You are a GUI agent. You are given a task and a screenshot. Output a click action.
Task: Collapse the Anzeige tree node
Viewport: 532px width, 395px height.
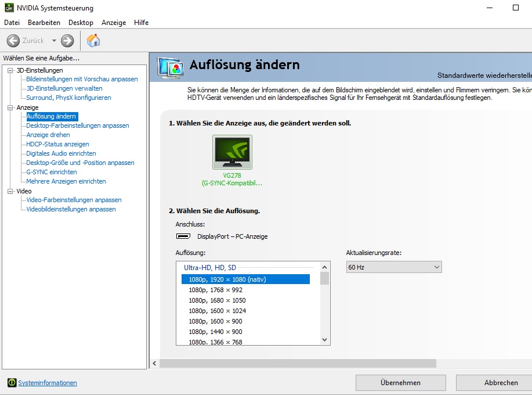pyautogui.click(x=10, y=107)
